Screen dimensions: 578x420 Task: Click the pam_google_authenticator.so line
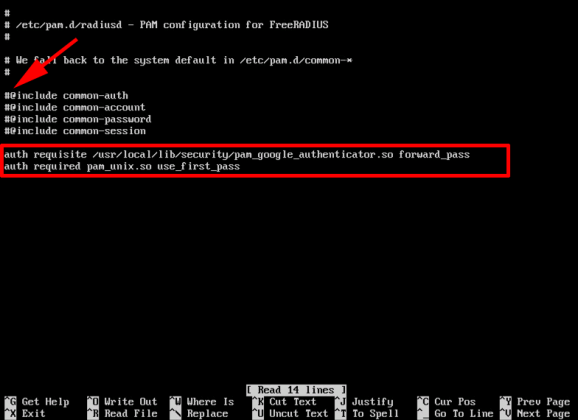click(x=237, y=155)
